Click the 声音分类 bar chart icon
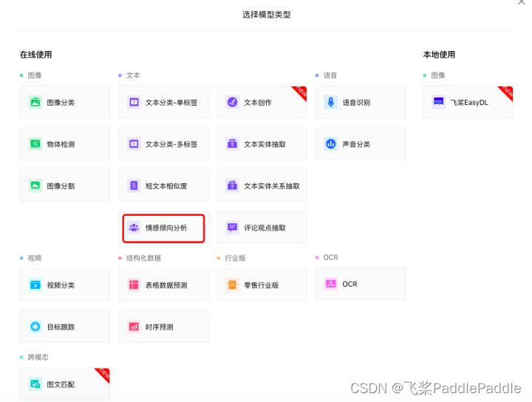 click(331, 144)
